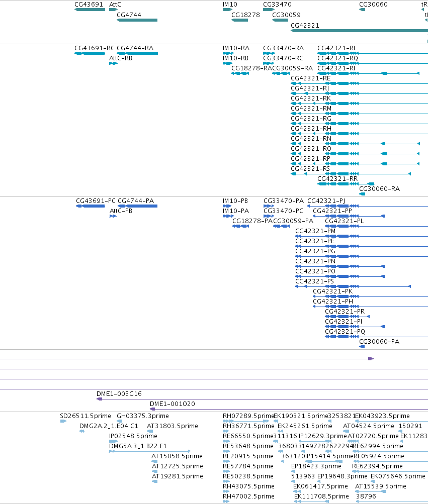Click the CG43691-RC transcript label
Viewport: 428px width, 504px height.
(95, 48)
